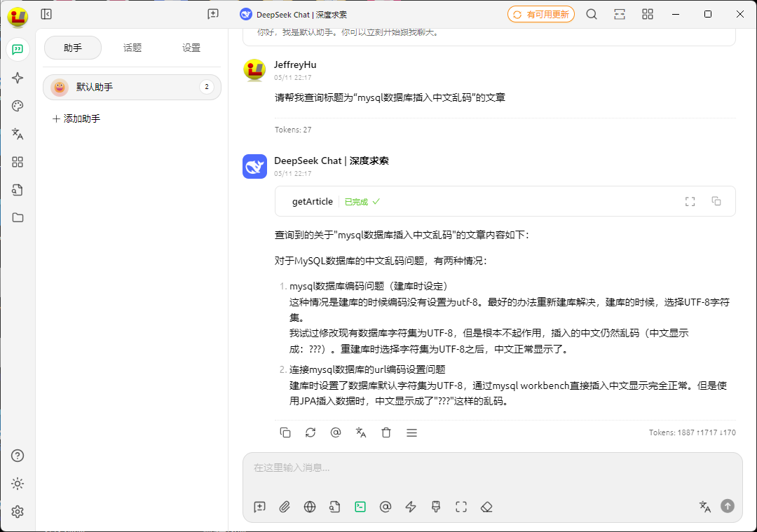757x532 pixels.
Task: Click the 默认助手 topic count badge
Action: tap(207, 87)
